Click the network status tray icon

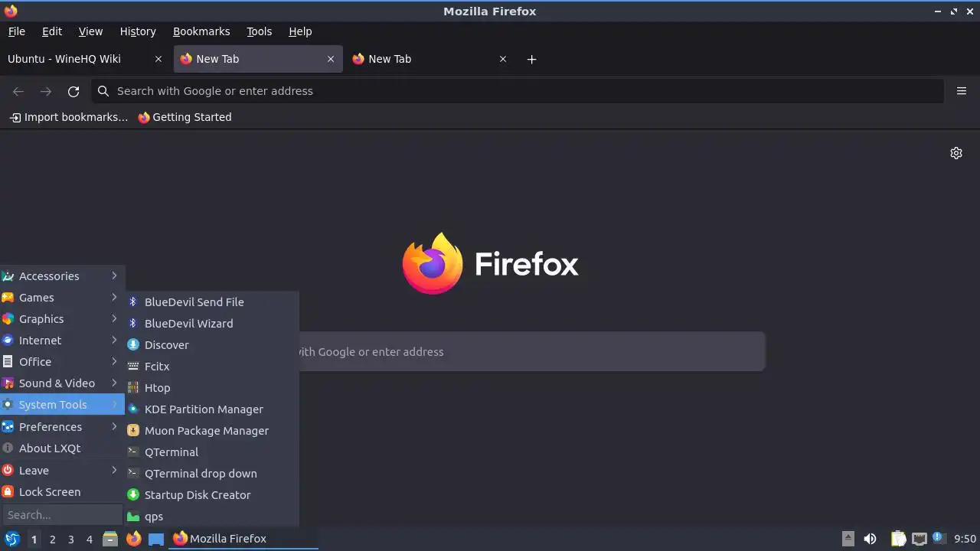(x=920, y=539)
